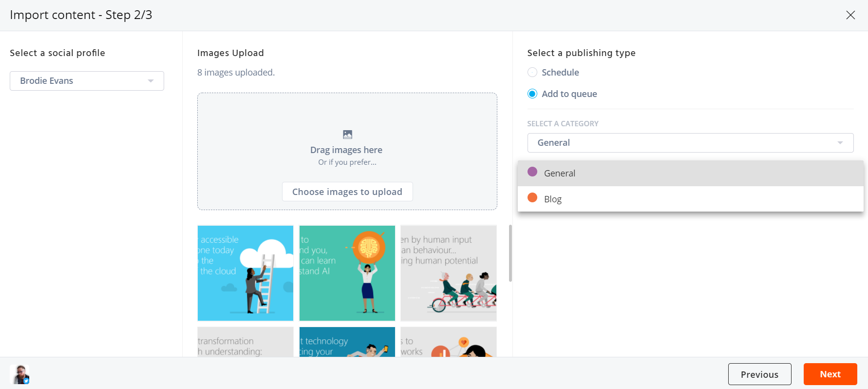Return to the Previous step
Viewport: 868px width, 389px height.
pos(759,374)
